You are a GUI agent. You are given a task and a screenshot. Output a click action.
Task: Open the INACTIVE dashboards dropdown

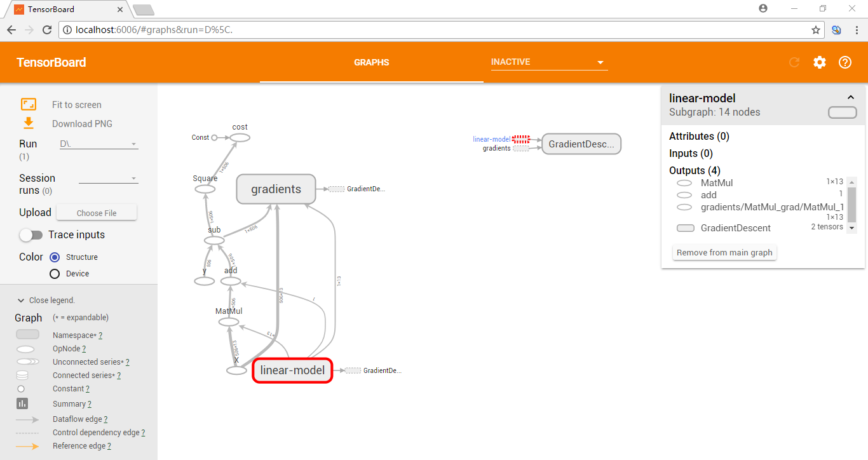click(549, 62)
